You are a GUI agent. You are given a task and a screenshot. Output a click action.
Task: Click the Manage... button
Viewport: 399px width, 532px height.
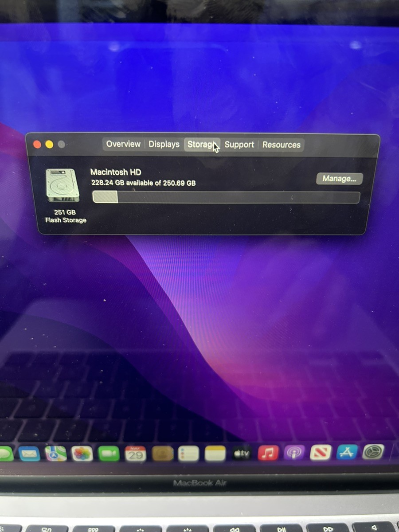(340, 179)
